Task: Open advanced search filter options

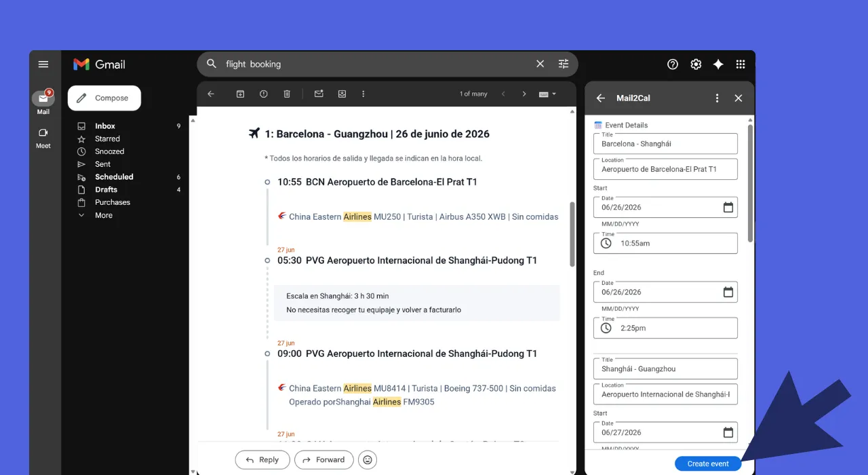Action: (563, 64)
